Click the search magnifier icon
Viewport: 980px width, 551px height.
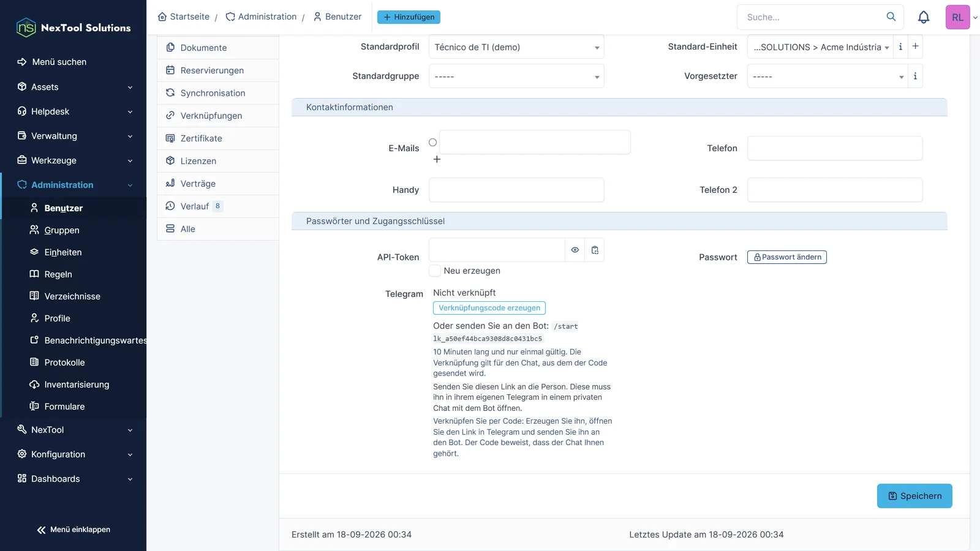(x=891, y=17)
